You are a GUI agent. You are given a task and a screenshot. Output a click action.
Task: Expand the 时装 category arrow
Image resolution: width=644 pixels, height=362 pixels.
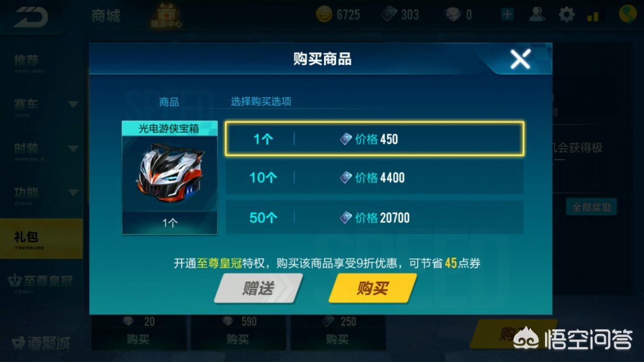coord(73,148)
